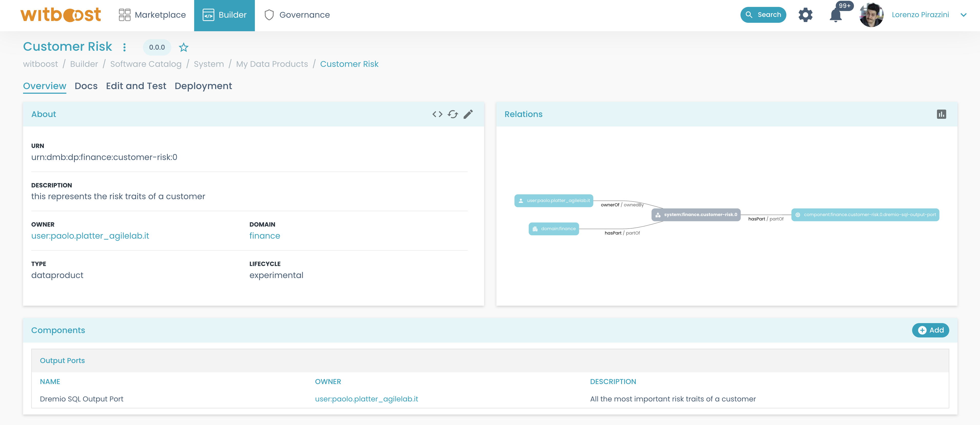
Task: Click the Dremio SQL Output Port row
Action: [491, 399]
